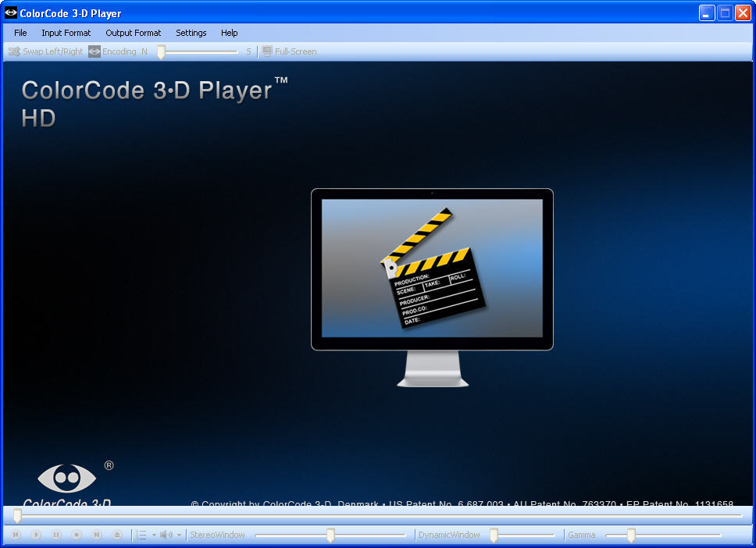This screenshot has width=756, height=548.
Task: Click the skip to previous button
Action: click(16, 535)
